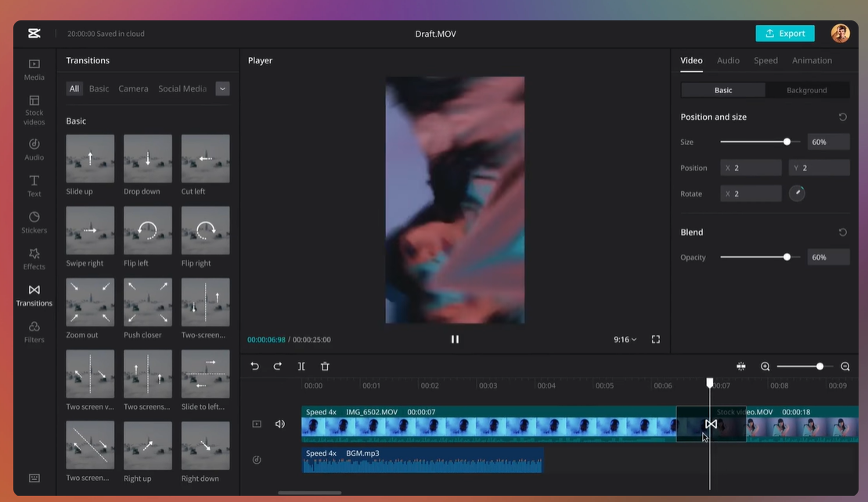Select the Camera transitions category
868x502 pixels.
pos(133,88)
